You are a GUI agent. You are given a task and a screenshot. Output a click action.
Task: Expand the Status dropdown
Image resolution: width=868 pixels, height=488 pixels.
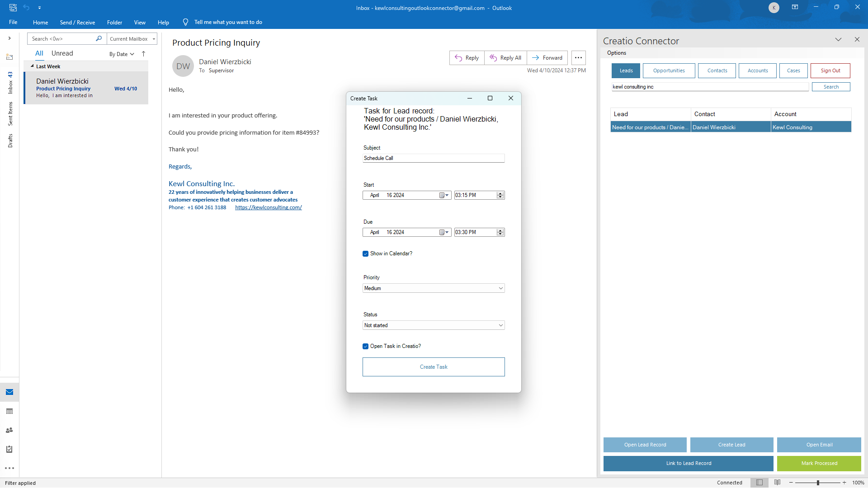pyautogui.click(x=500, y=325)
